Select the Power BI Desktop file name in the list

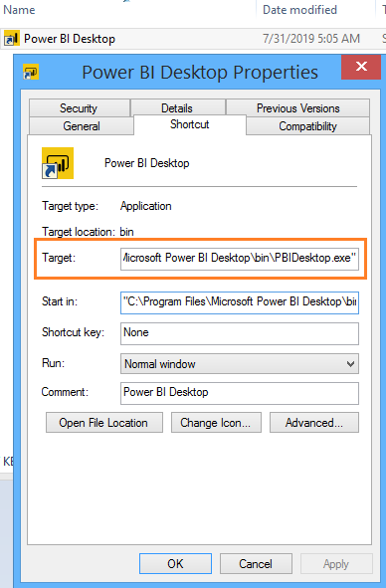[x=70, y=39]
